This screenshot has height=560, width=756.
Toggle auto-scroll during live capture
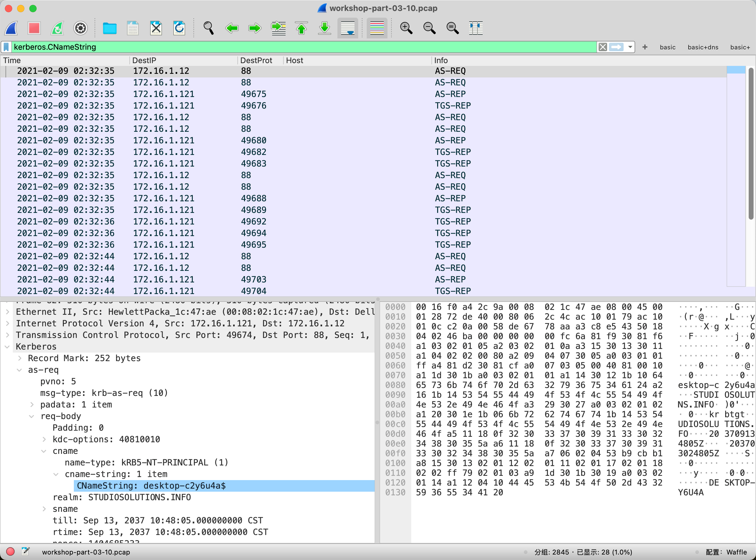[x=347, y=28]
